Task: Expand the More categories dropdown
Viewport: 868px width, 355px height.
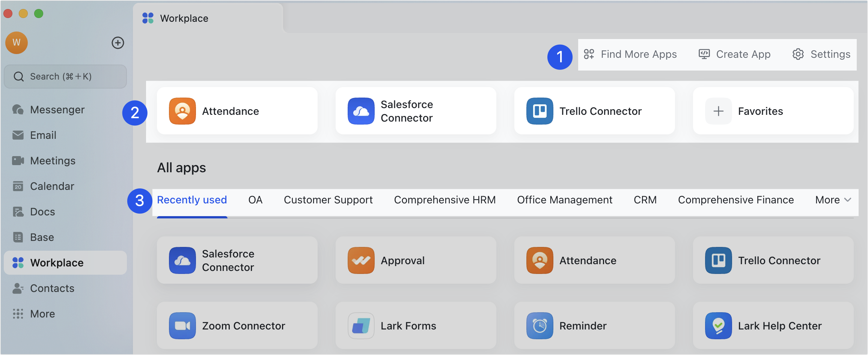Action: coord(832,200)
